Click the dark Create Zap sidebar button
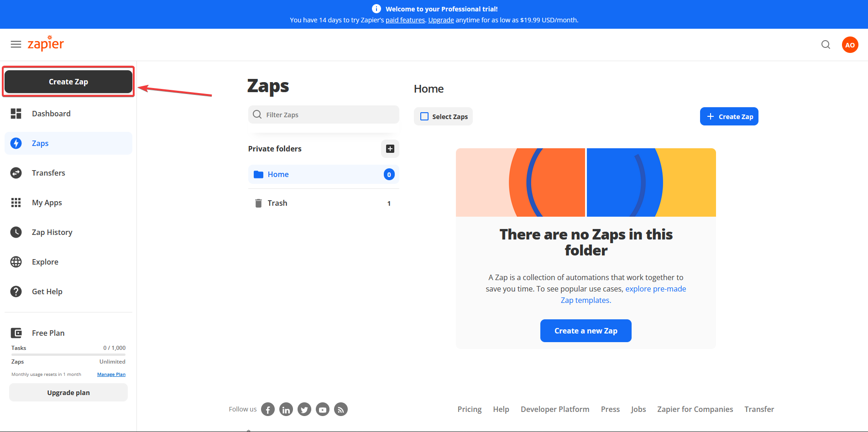The image size is (868, 432). [68, 82]
